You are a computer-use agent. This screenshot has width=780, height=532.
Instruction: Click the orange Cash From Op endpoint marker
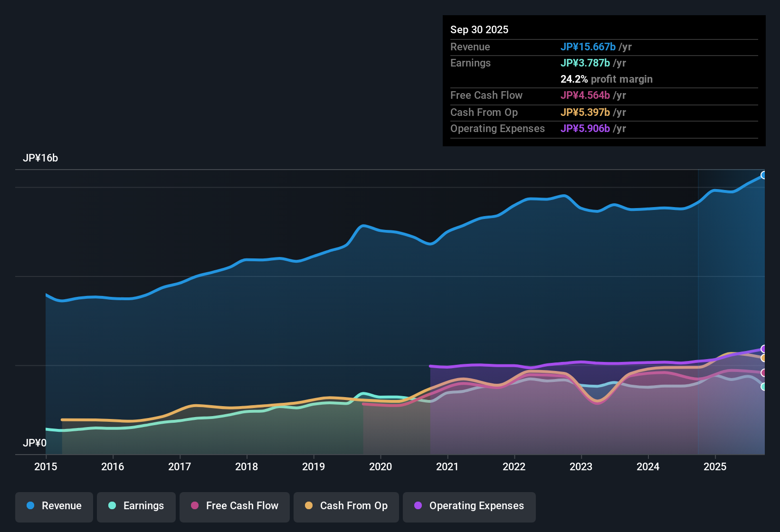763,359
